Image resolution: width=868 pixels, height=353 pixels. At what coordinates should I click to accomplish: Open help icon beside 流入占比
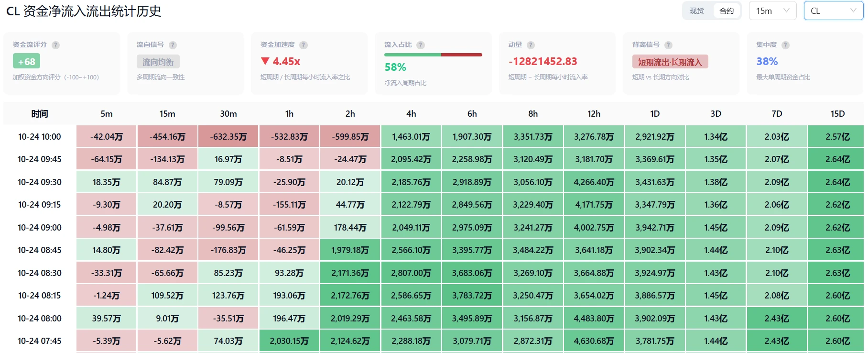coord(421,45)
